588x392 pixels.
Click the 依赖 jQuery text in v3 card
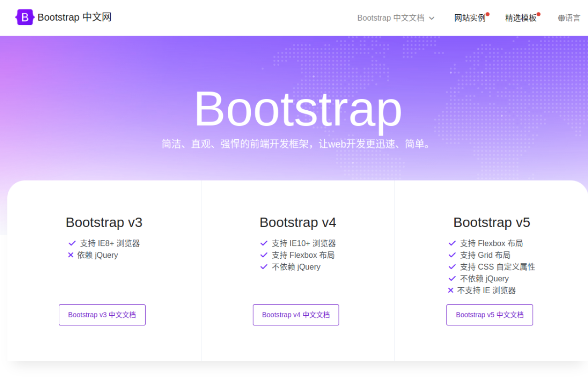point(97,255)
